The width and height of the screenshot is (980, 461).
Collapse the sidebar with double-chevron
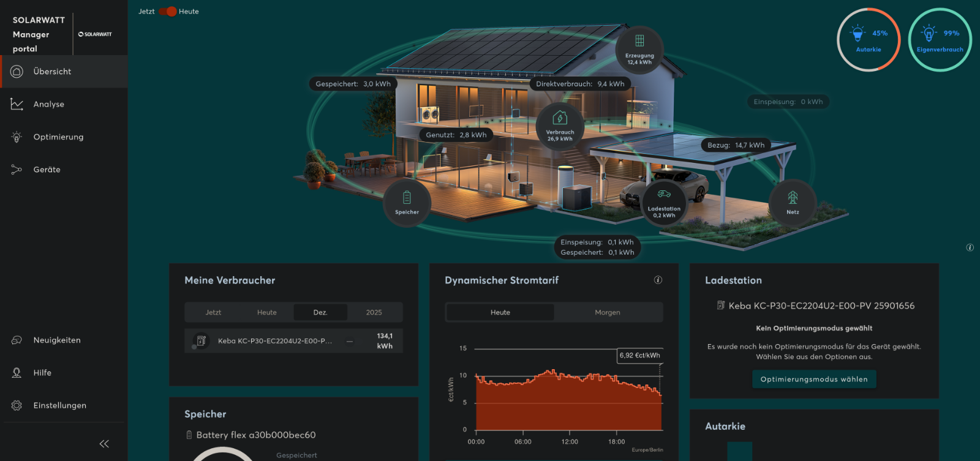point(104,444)
